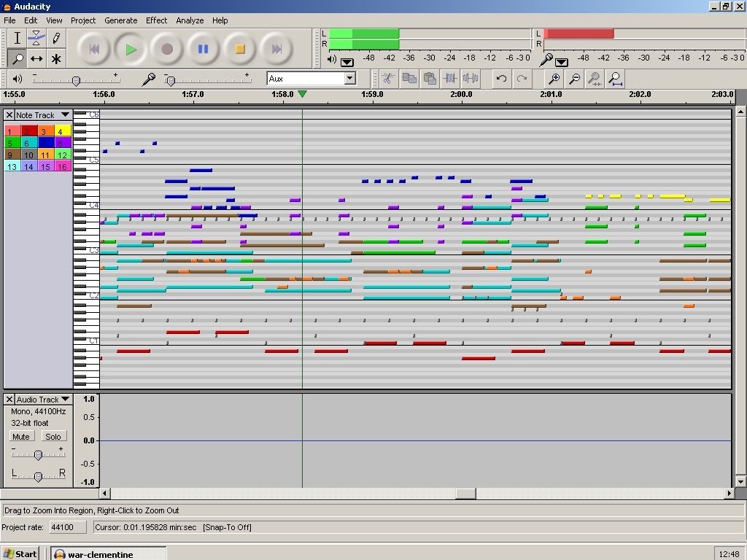The width and height of the screenshot is (747, 560).
Task: Open the Help menu
Action: click(220, 20)
